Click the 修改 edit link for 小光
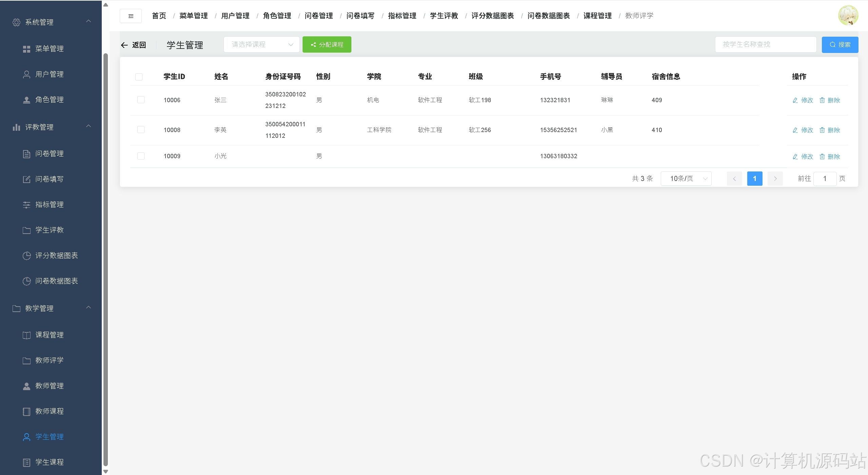Screen dimensions: 868x475 803,157
